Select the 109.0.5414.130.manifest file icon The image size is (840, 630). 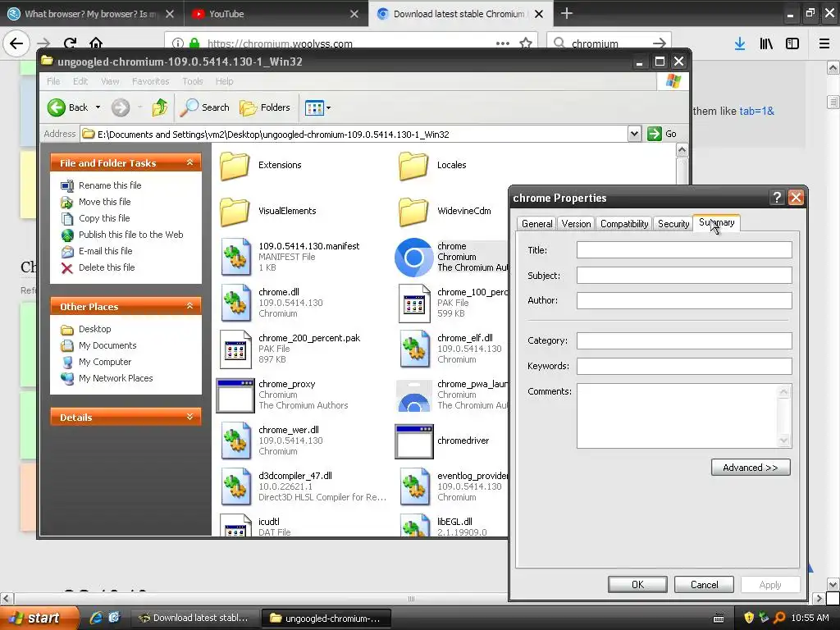235,257
